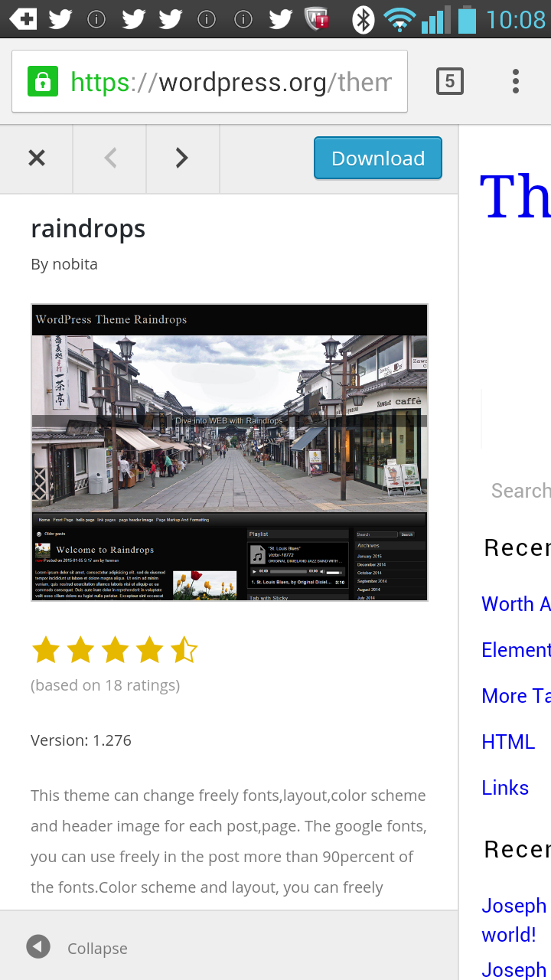Image resolution: width=551 pixels, height=980 pixels.
Task: Tap the 10:08 clock in status bar
Action: (x=516, y=19)
